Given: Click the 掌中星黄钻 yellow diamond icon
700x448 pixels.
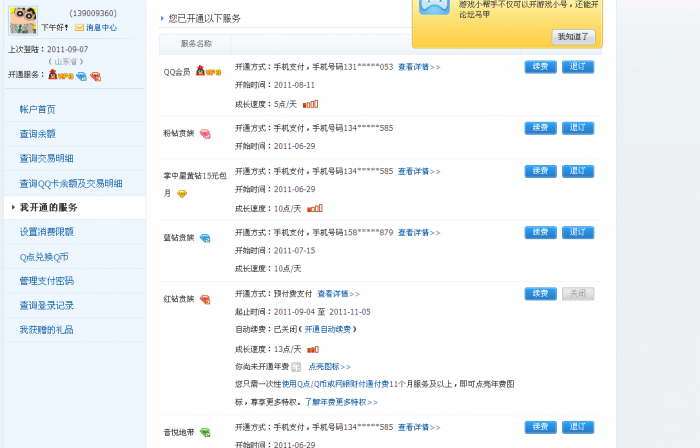Looking at the screenshot, I should pos(182,194).
